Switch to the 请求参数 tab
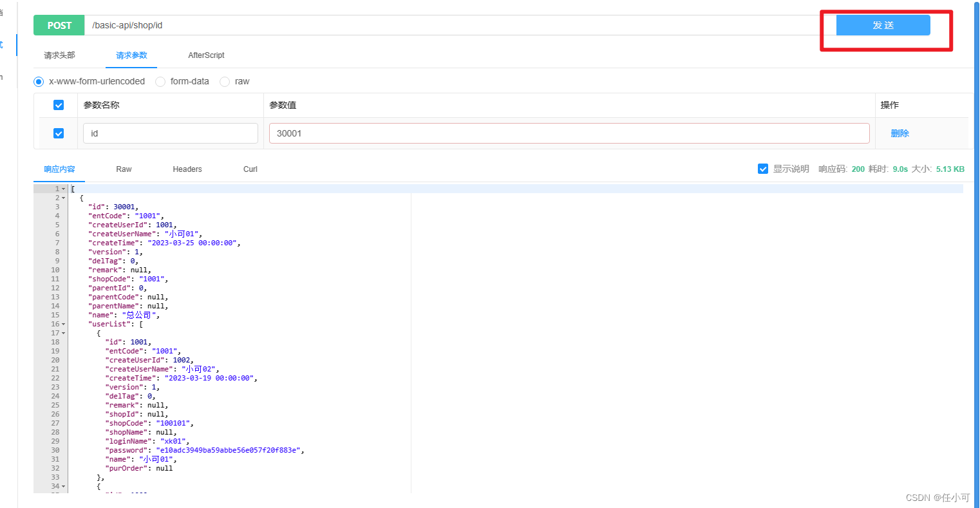Image resolution: width=980 pixels, height=508 pixels. point(131,55)
